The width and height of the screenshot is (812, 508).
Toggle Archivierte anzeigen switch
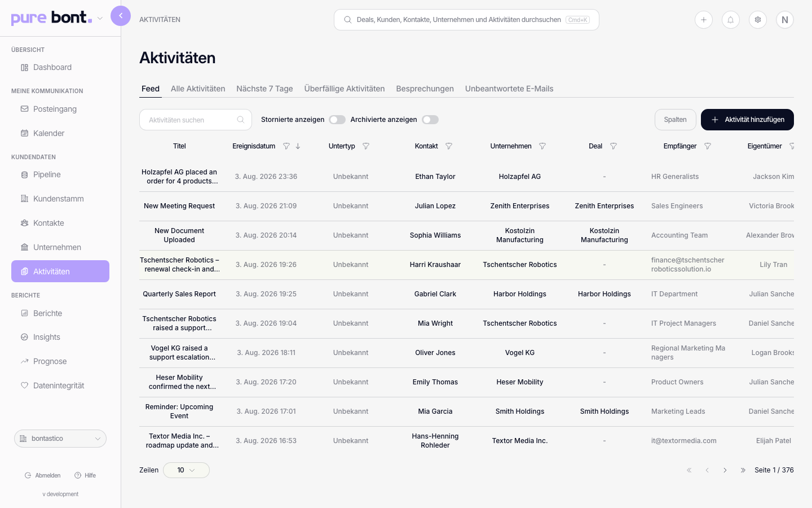[430, 120]
